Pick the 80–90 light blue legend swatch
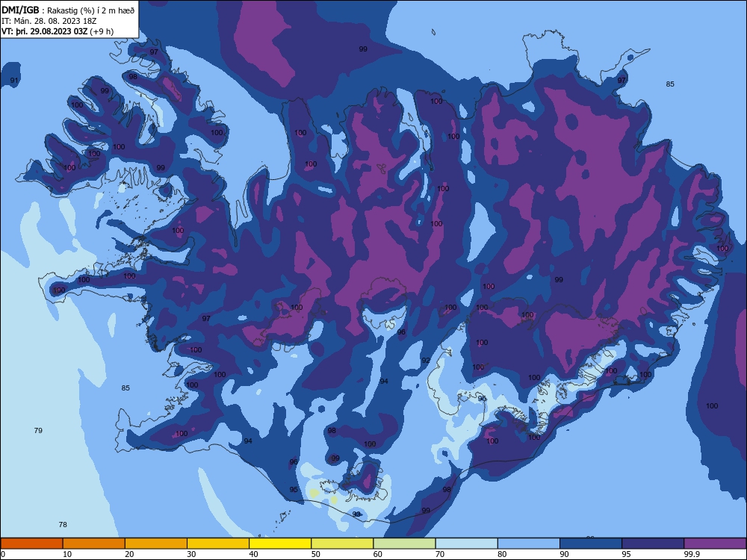This screenshot has height=560, width=747. point(529,544)
